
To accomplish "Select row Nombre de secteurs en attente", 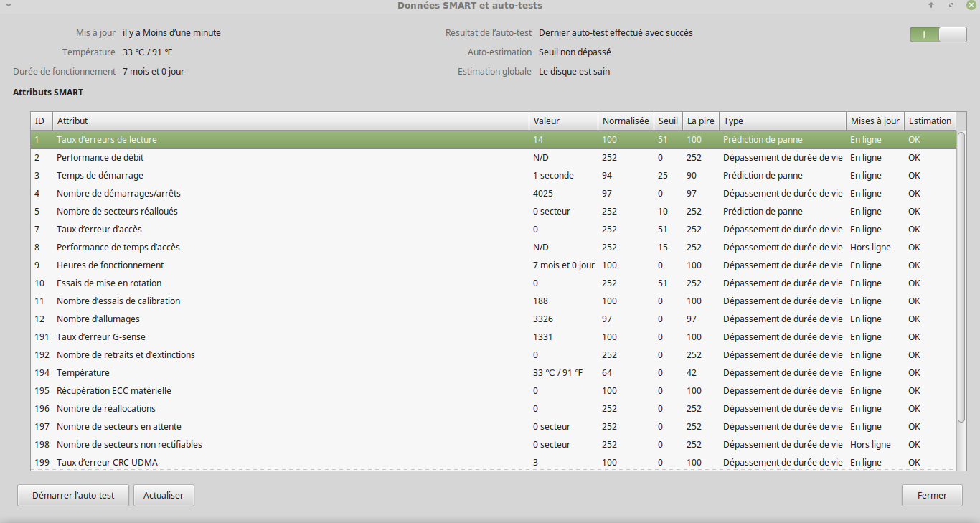I will 493,426.
